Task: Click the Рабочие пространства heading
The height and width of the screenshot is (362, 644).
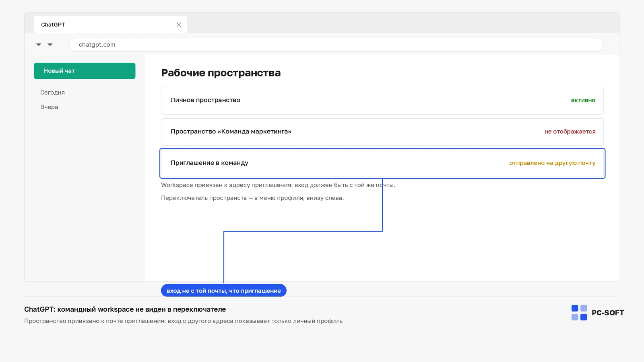Action: (x=221, y=73)
